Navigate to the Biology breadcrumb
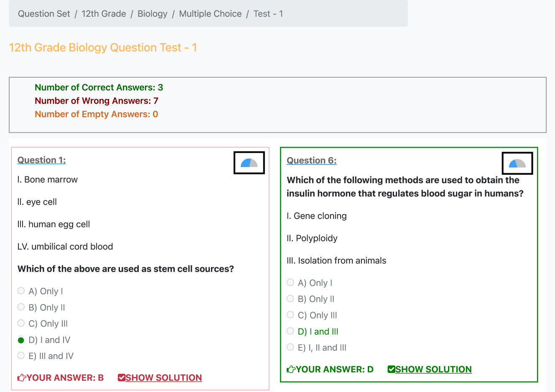The image size is (555, 392). pos(152,14)
